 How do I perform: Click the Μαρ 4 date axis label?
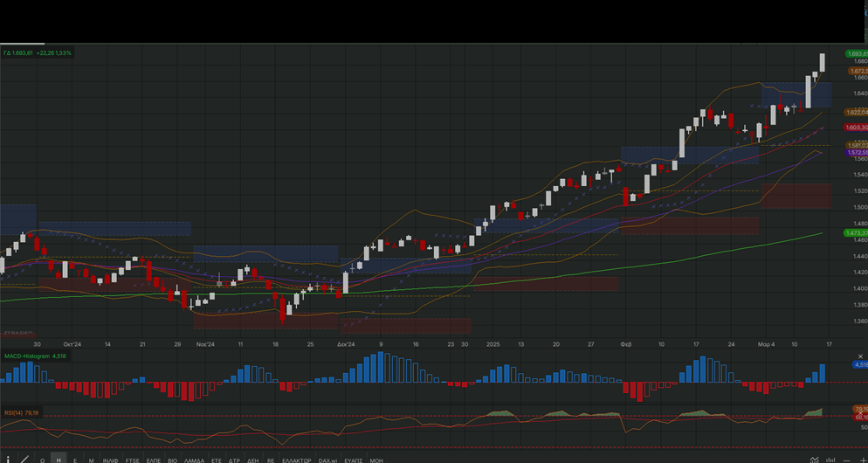766,344
